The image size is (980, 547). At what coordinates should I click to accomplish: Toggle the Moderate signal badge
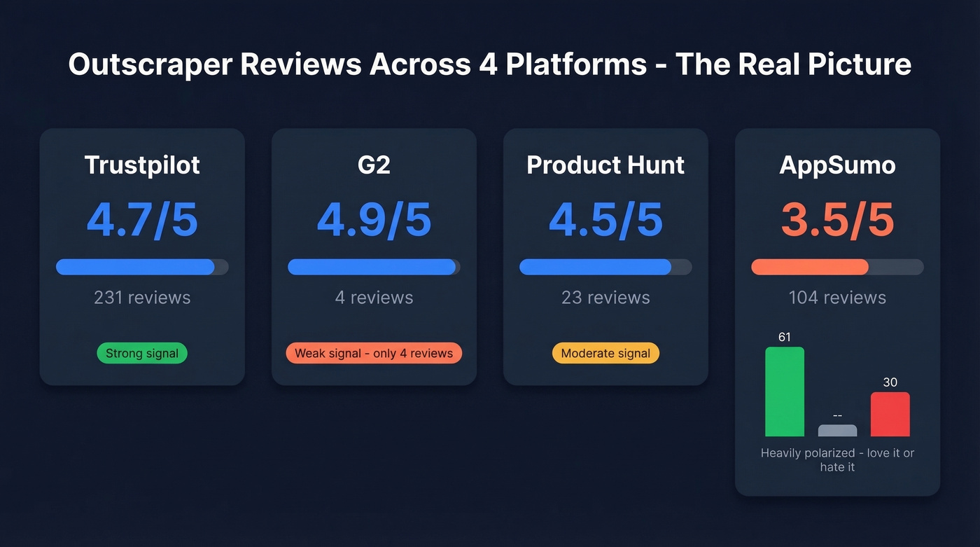point(605,353)
